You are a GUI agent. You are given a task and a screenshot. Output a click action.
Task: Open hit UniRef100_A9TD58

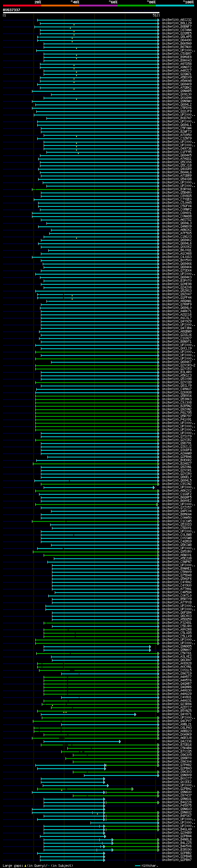(x=177, y=64)
